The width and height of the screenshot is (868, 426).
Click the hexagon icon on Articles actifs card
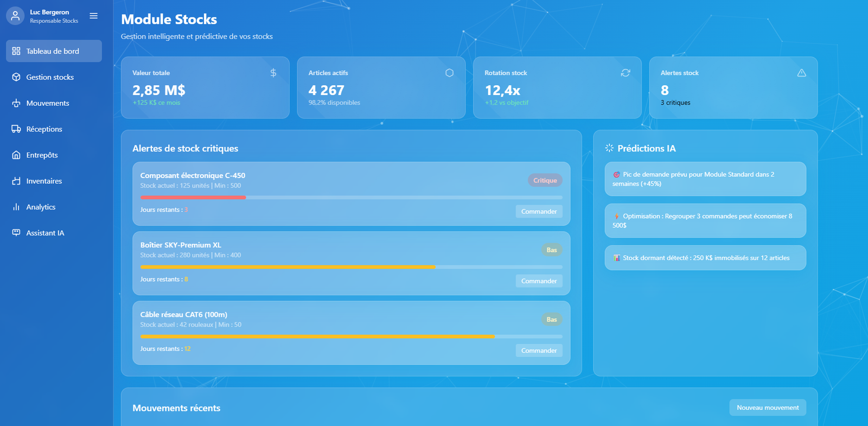449,73
